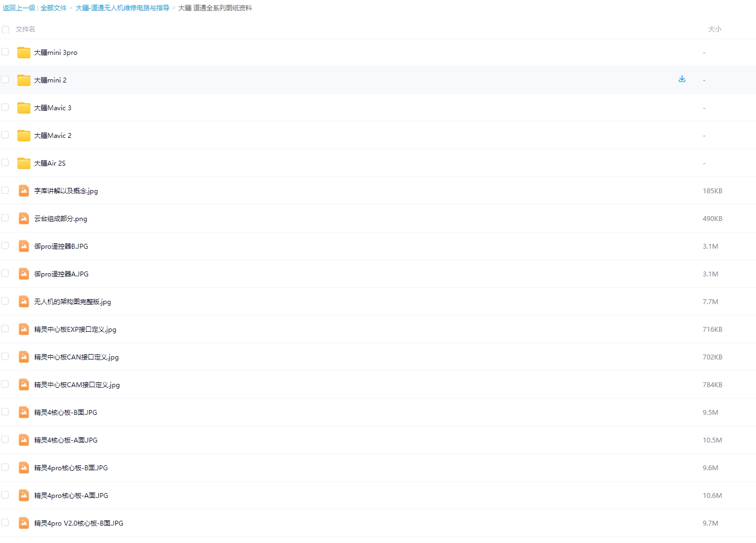This screenshot has height=543, width=756.
Task: Open file name 精灵4pro核心板-B面.JPG
Action: point(71,468)
